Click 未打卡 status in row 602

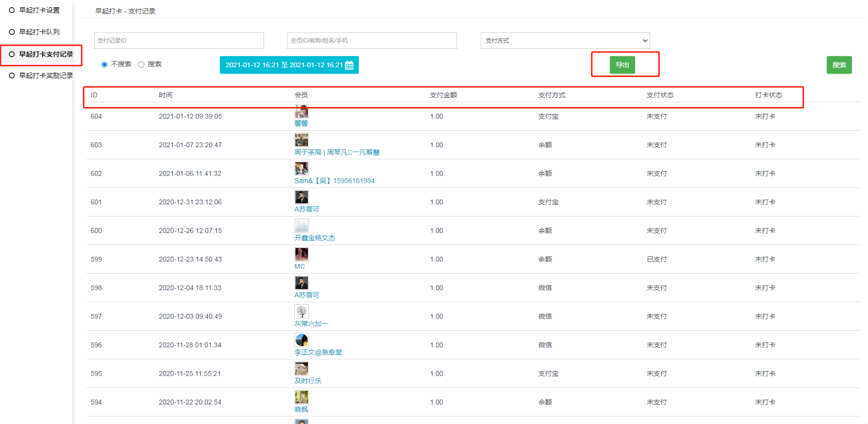click(x=765, y=174)
